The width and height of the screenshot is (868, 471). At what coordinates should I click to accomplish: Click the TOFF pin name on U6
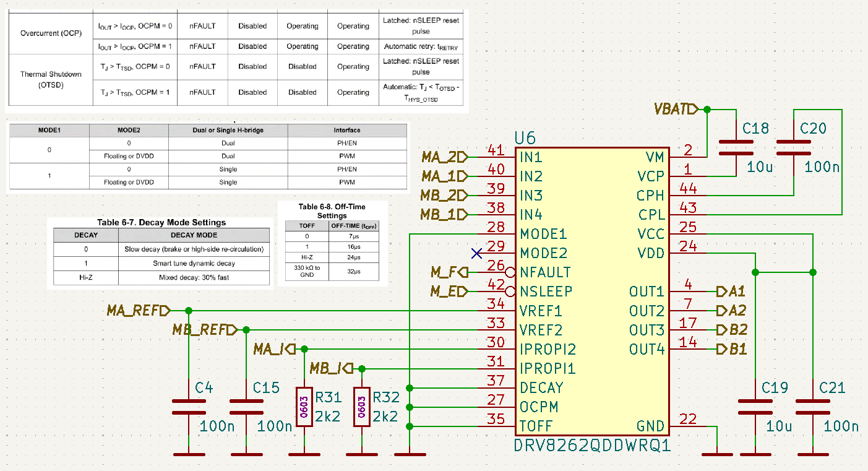coord(536,426)
